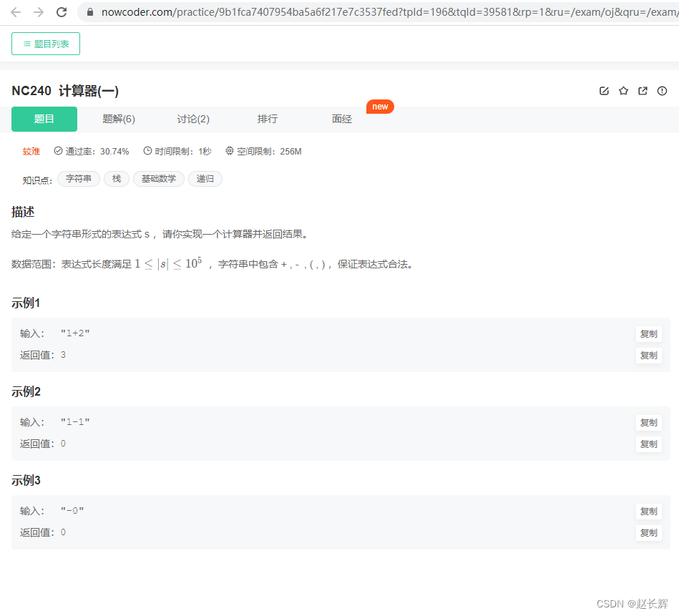Open the exclamation info icon top right
This screenshot has height=616, width=679.
(662, 91)
